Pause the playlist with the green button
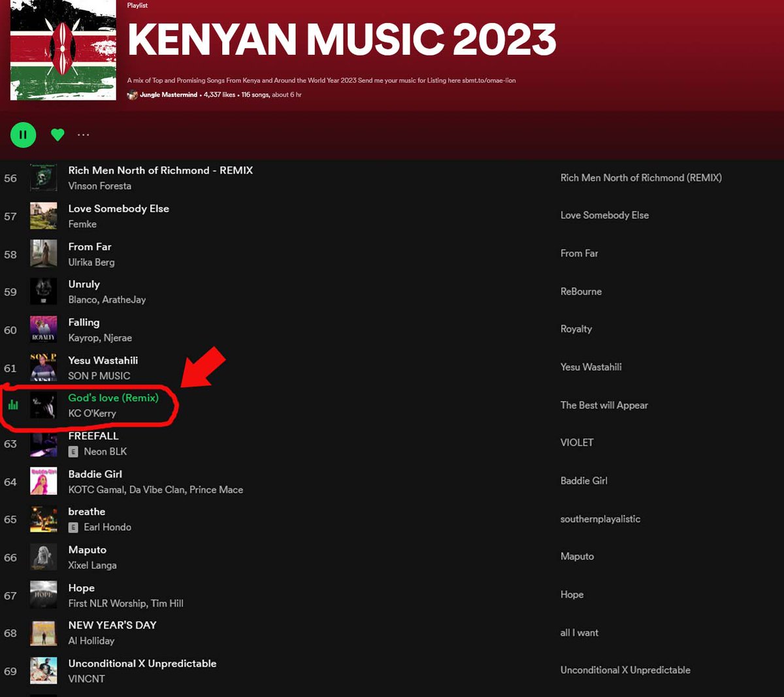Viewport: 784px width, 697px height. (23, 135)
